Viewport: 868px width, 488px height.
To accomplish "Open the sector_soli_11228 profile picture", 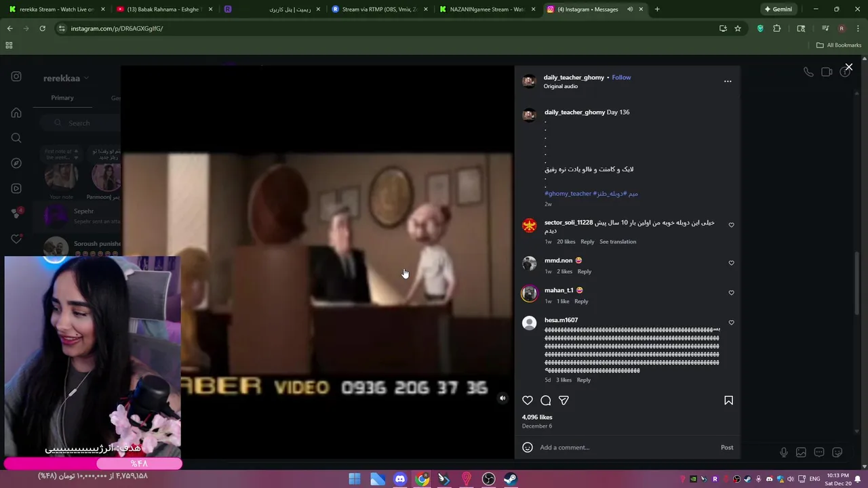I will click(530, 226).
